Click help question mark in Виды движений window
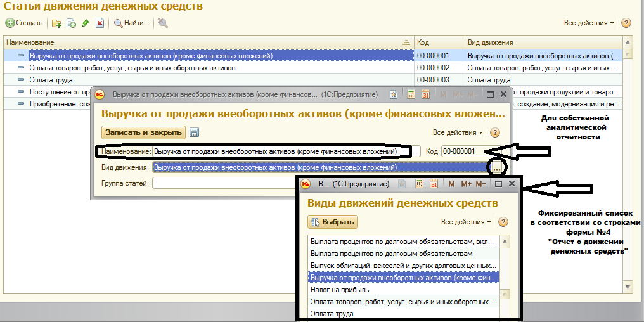The image size is (644, 322). (x=504, y=222)
